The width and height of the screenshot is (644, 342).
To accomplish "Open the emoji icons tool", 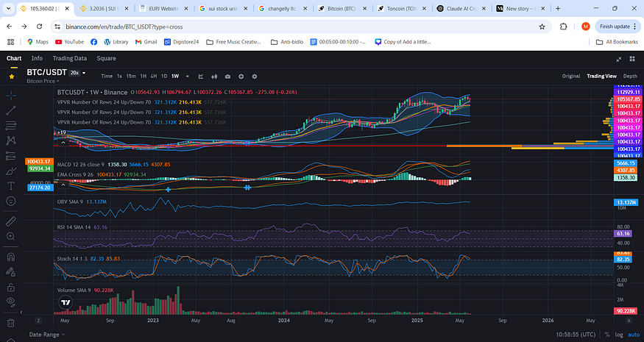I will tap(11, 201).
